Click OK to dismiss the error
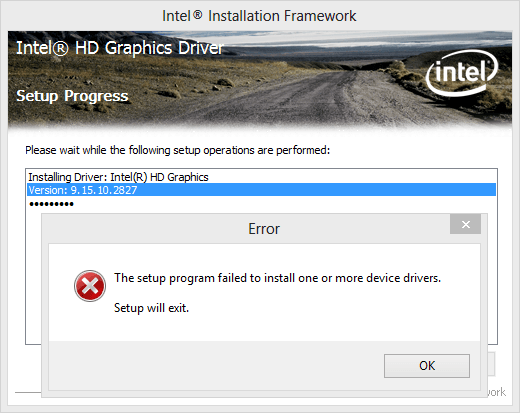520x413 pixels. click(x=427, y=366)
